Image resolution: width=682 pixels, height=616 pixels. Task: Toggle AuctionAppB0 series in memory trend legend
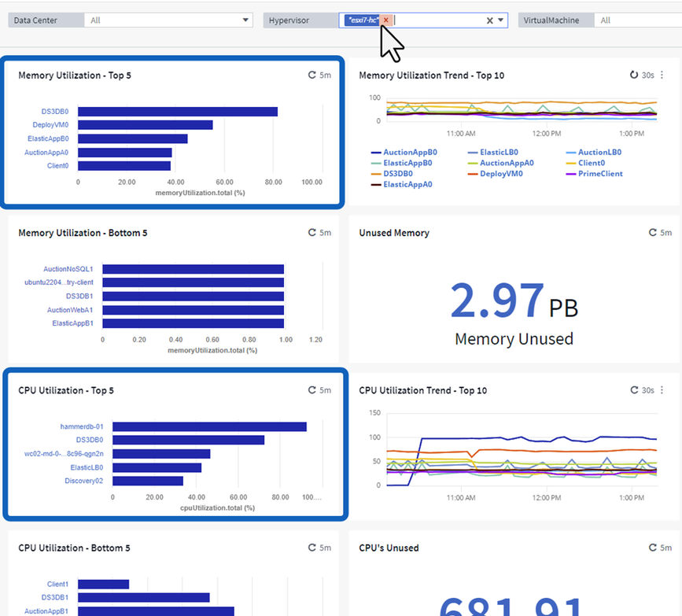[x=404, y=153]
